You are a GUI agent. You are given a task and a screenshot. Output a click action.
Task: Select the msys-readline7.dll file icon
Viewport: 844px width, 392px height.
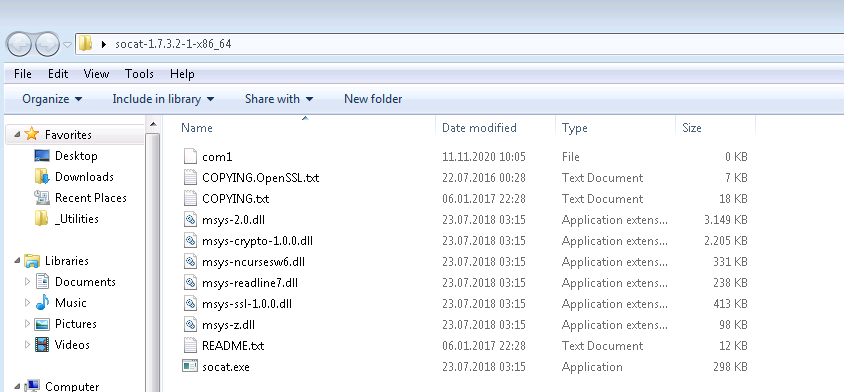(x=191, y=283)
